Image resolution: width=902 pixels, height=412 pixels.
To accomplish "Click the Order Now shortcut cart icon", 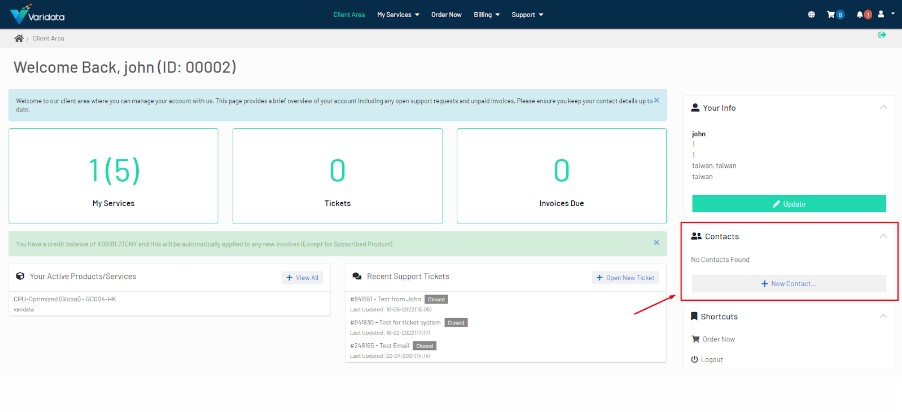I will pyautogui.click(x=695, y=339).
